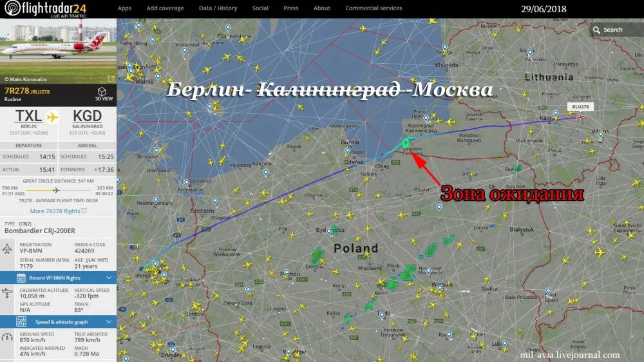Click the estimated arrival time 17:36
This screenshot has width=644, height=362.
(106, 169)
